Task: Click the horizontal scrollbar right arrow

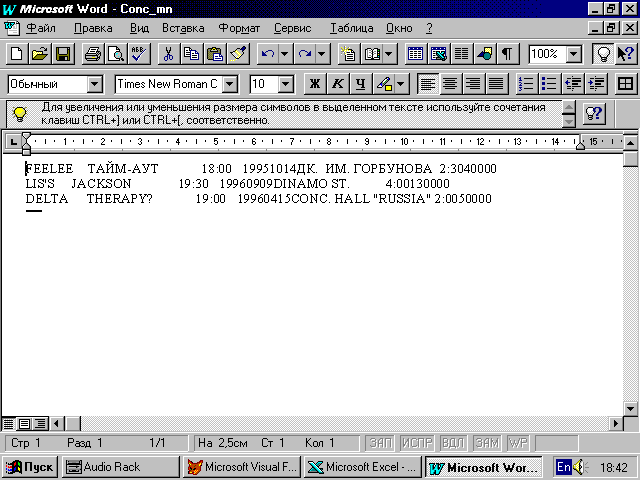Action: pyautogui.click(x=616, y=424)
